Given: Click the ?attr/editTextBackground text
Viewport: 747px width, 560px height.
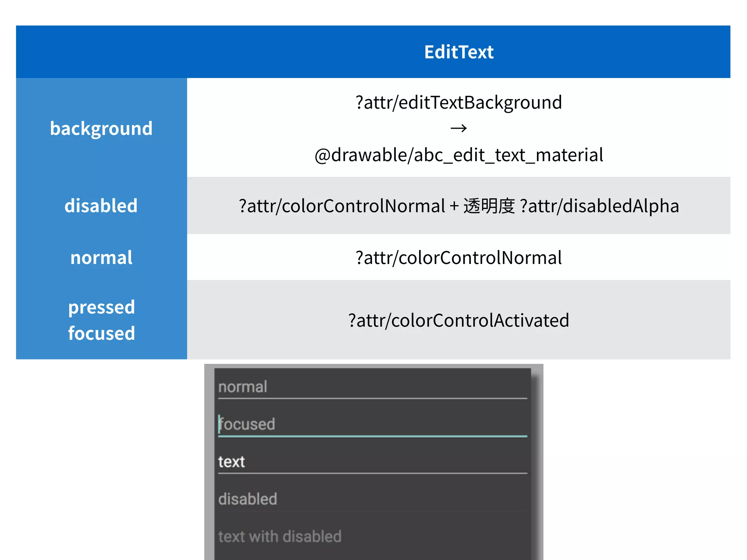Looking at the screenshot, I should pos(458,102).
